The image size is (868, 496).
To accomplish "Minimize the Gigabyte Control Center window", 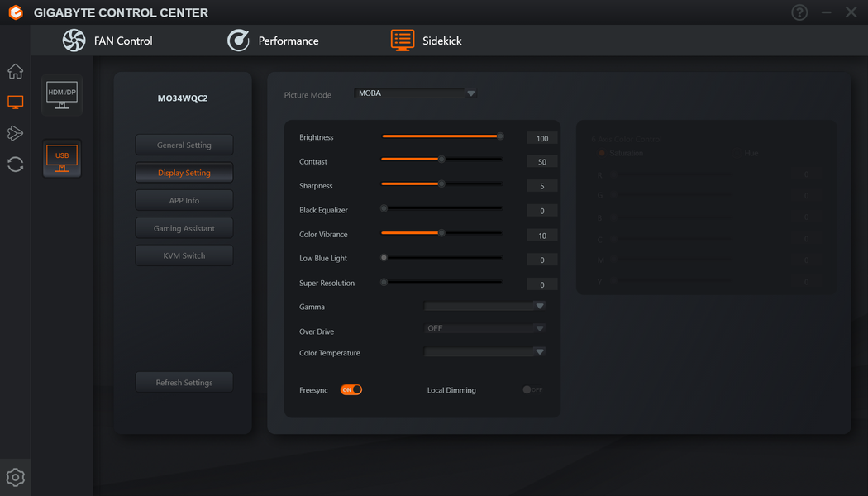I will 826,12.
